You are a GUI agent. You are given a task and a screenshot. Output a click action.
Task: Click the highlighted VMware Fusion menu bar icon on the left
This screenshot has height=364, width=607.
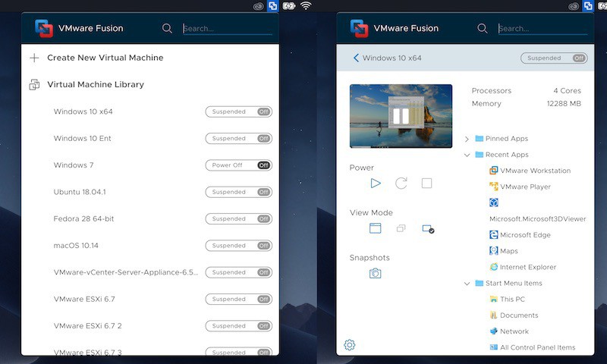tap(273, 6)
